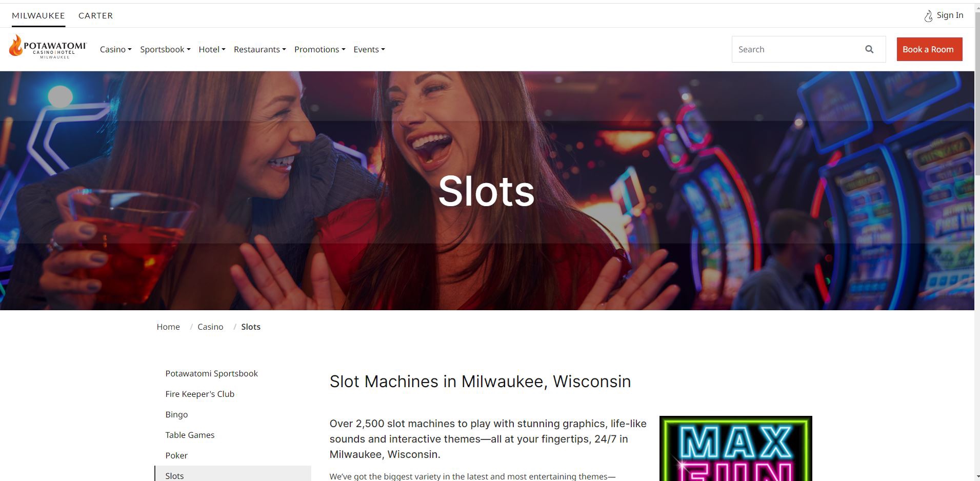Viewport: 980px width, 481px height.
Task: Expand the Events menu
Action: (x=369, y=49)
